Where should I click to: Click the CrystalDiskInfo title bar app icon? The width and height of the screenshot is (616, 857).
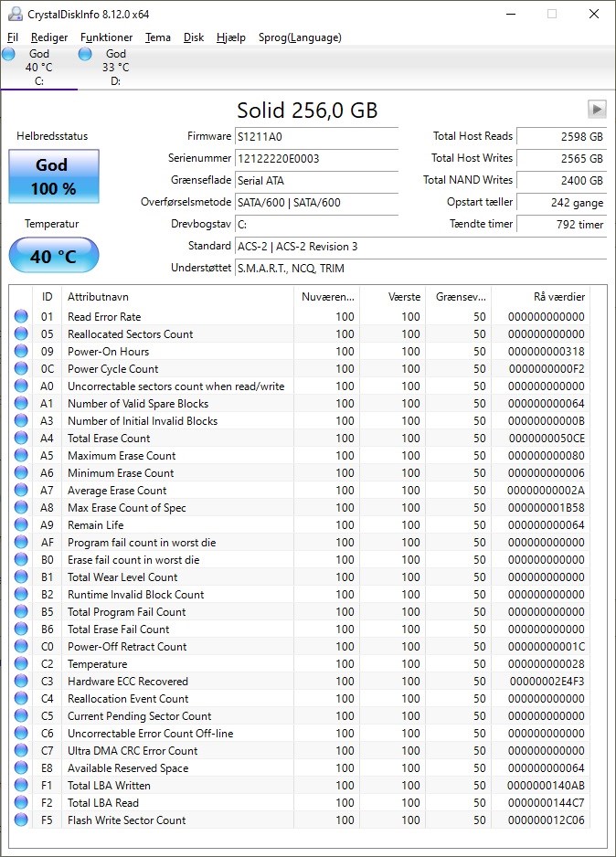click(16, 14)
